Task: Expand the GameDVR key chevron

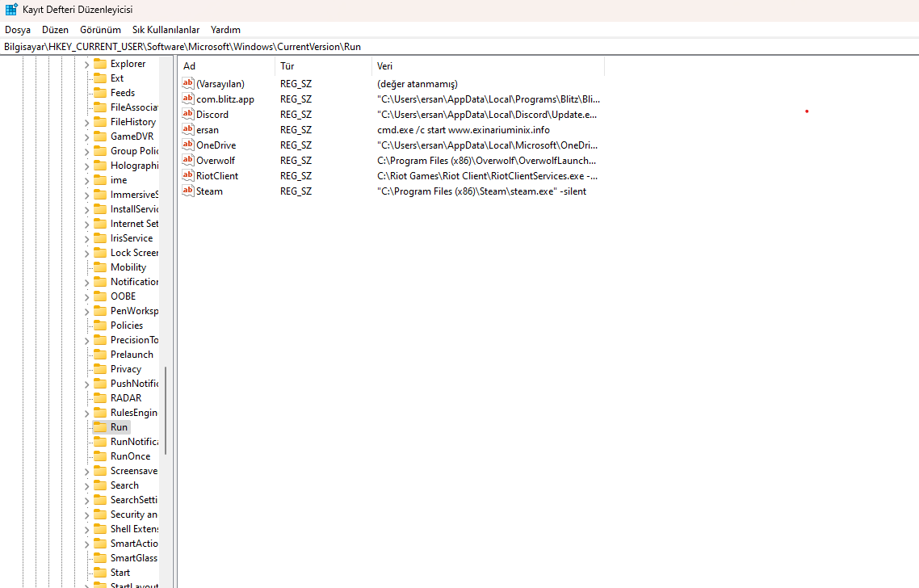Action: click(x=86, y=136)
